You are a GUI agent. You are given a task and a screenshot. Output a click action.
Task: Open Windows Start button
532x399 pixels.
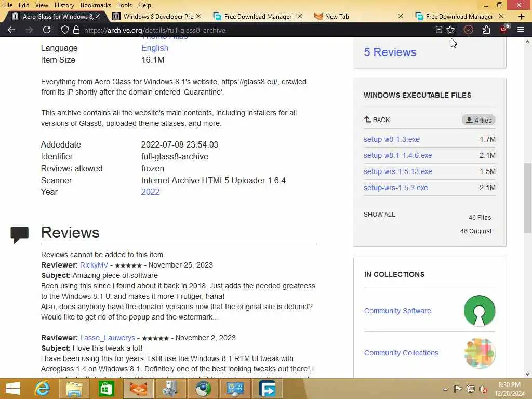pyautogui.click(x=13, y=389)
